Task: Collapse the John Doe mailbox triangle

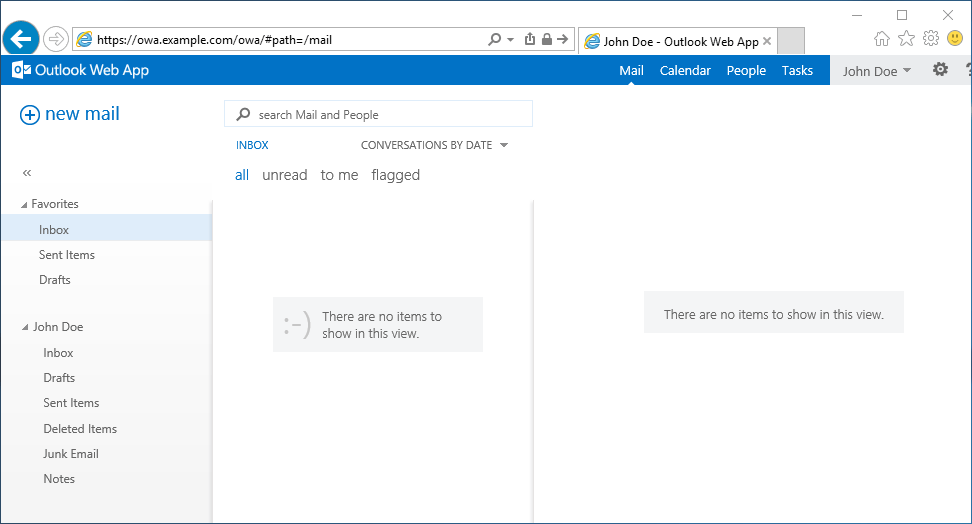Action: (x=25, y=327)
